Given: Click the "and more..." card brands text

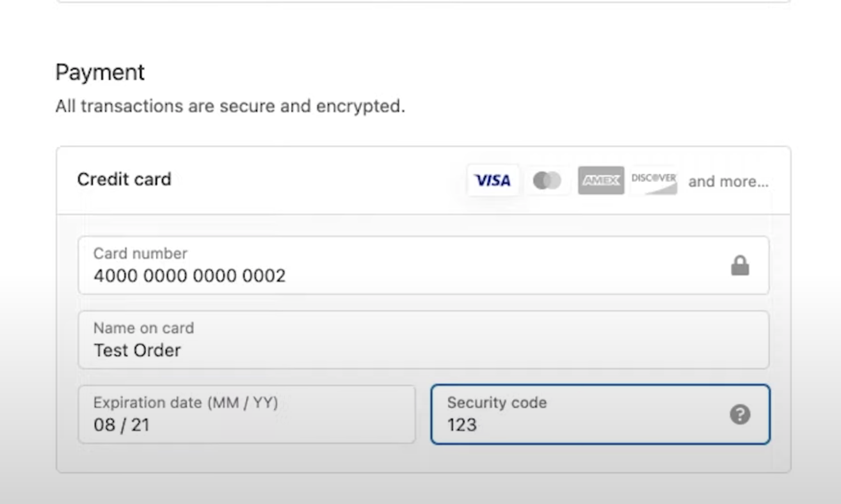Looking at the screenshot, I should tap(728, 182).
